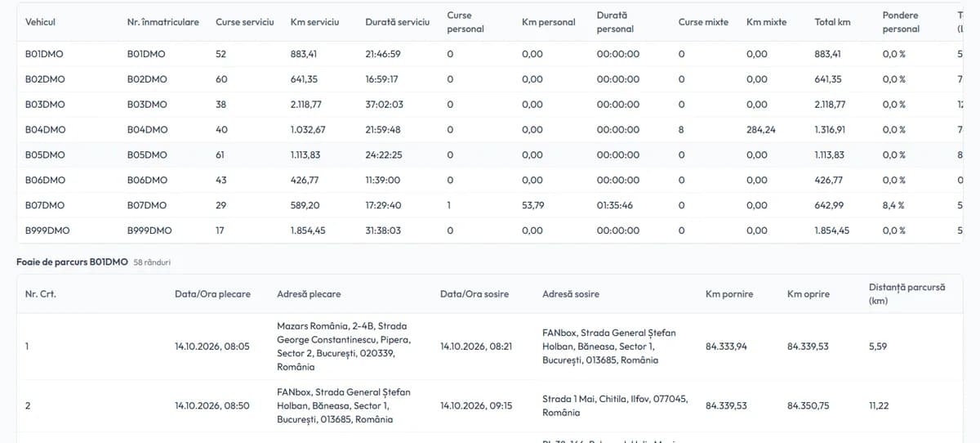Click Strada 1 Mai, Chitila arrival address
Image resolution: width=980 pixels, height=443 pixels.
pyautogui.click(x=615, y=405)
